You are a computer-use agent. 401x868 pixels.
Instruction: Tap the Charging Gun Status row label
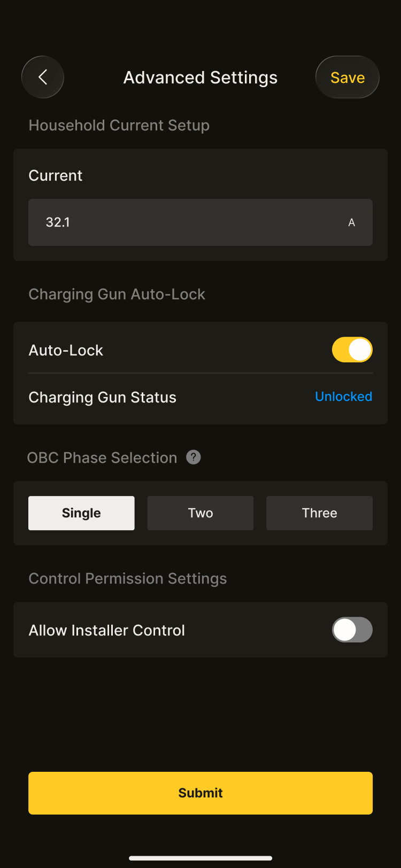point(102,397)
